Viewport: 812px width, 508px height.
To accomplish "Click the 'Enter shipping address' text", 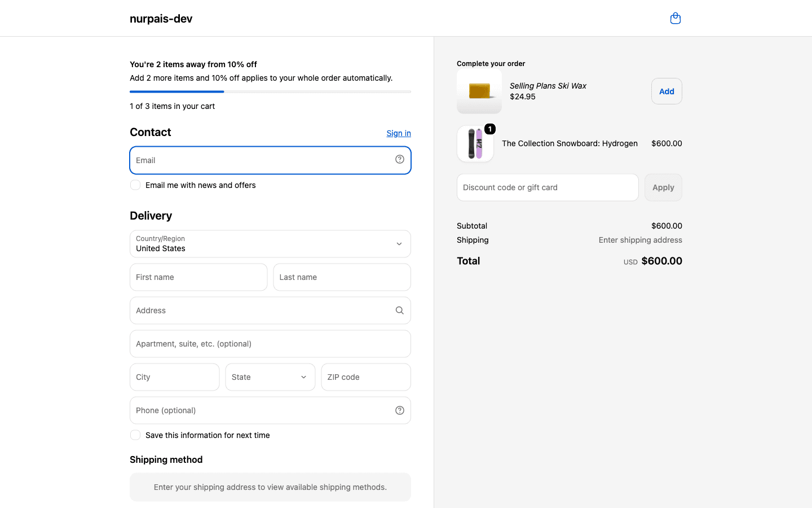I will pyautogui.click(x=640, y=240).
